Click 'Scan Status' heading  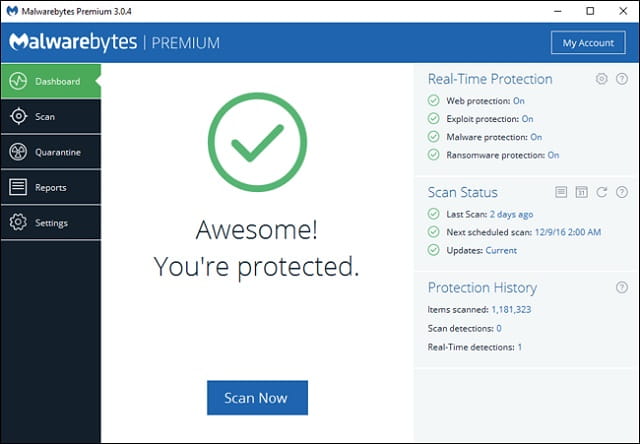click(462, 192)
